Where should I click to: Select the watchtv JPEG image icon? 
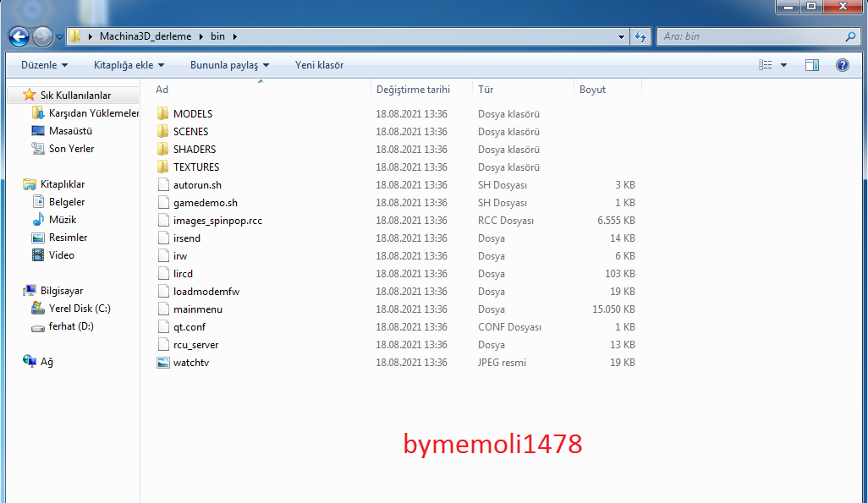click(x=162, y=363)
